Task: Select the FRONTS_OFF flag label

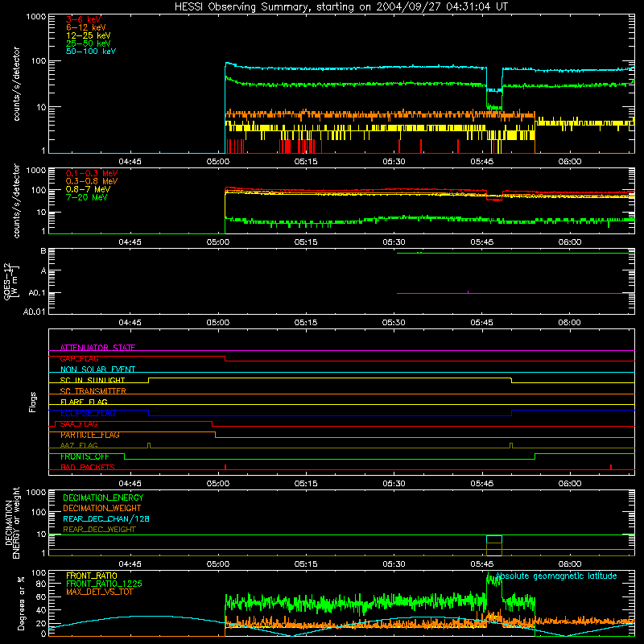Action: click(85, 456)
